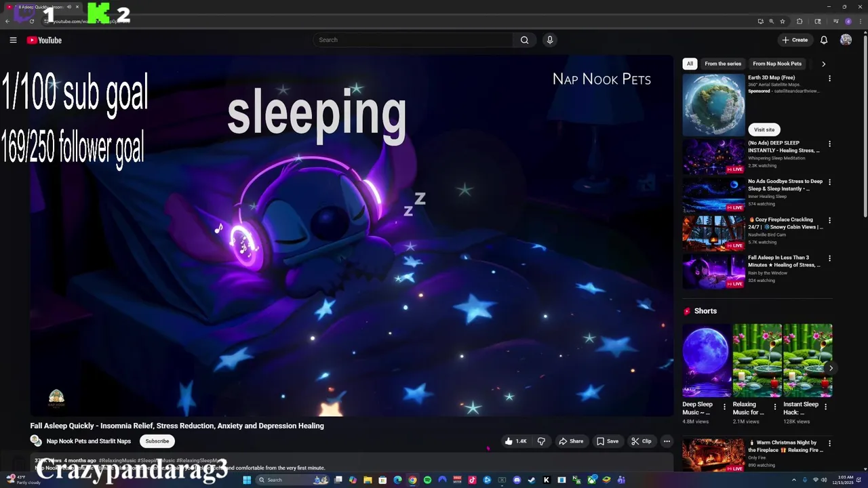This screenshot has width=868, height=488.
Task: Click the #RelaxingMusic hashtag
Action: (117, 460)
